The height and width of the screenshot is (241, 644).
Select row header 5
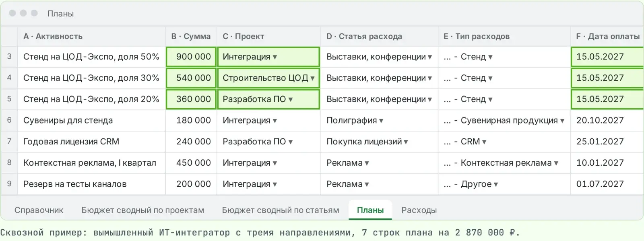tap(9, 99)
